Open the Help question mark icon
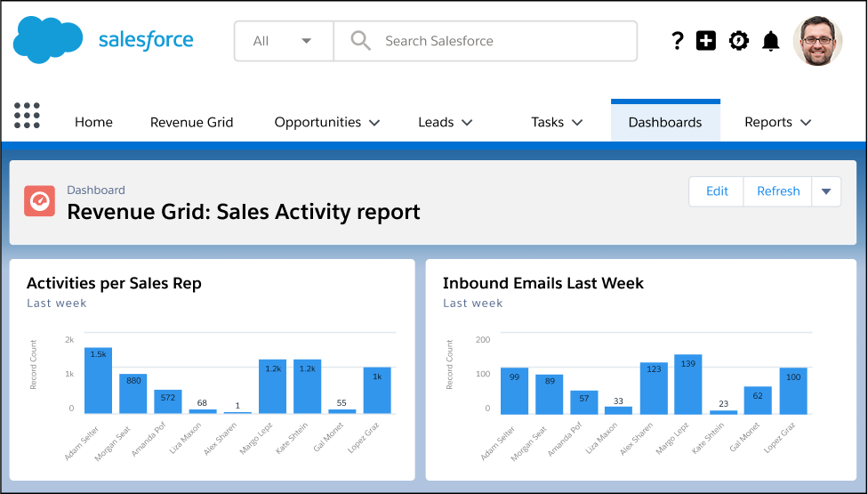The width and height of the screenshot is (868, 494). pos(678,40)
